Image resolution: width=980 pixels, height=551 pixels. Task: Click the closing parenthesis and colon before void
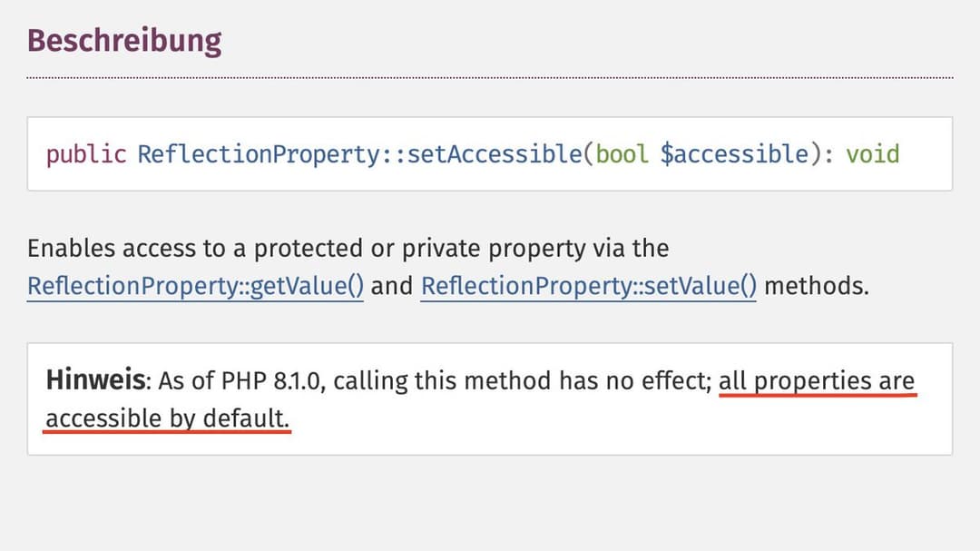[822, 154]
